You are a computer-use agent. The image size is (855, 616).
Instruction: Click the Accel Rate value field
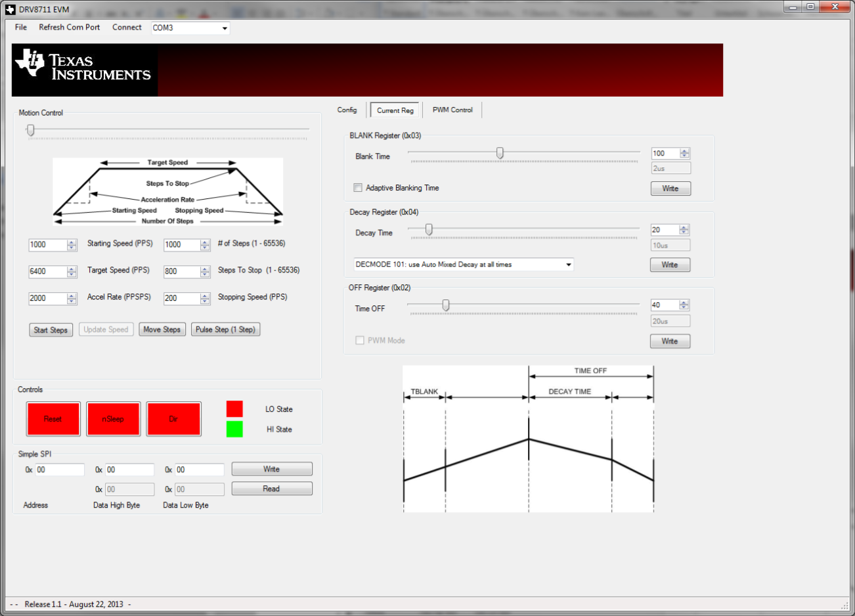click(x=48, y=298)
